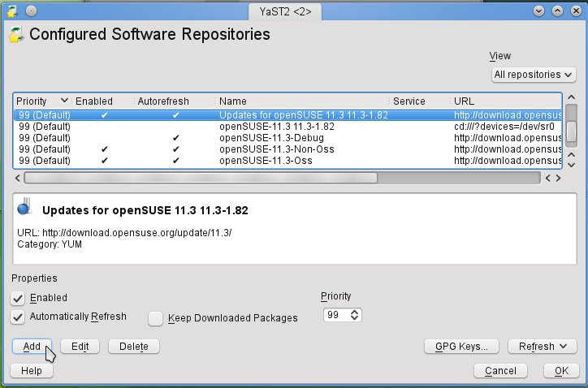Click the YaST2 <2> title tab
The image size is (588, 388).
285,11
